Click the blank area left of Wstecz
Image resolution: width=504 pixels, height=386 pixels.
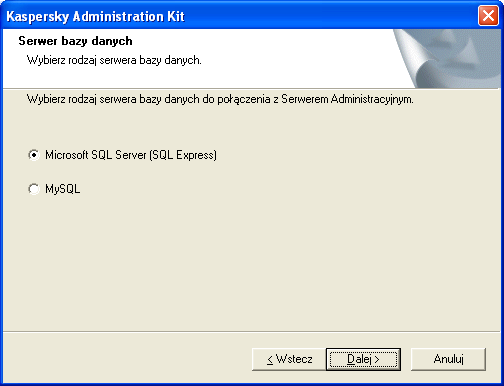[127, 359]
